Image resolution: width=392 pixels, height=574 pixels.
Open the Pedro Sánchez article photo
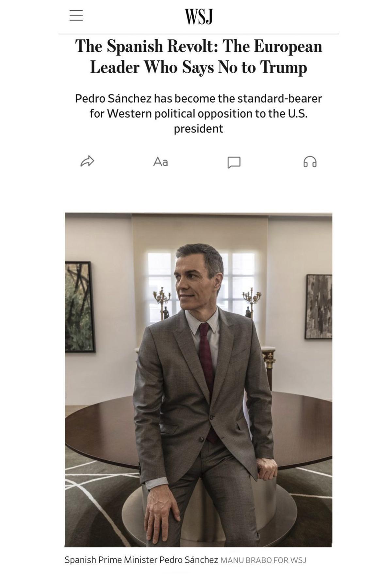tap(199, 380)
